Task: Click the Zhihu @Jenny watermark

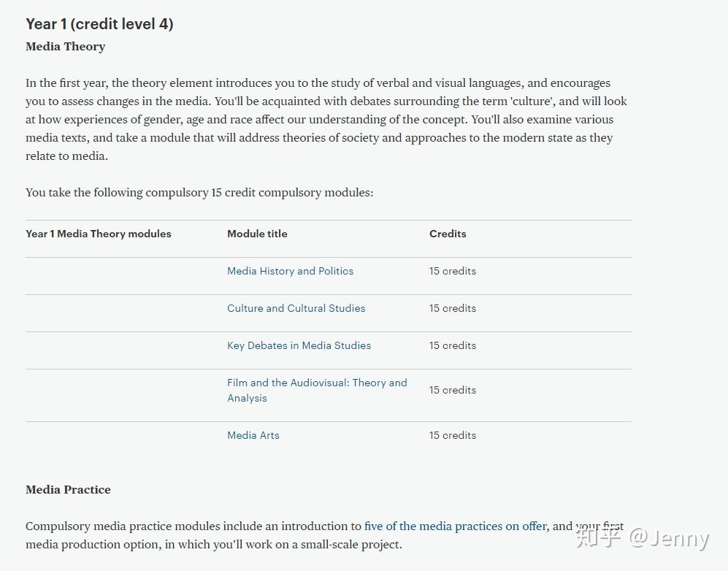Action: point(643,538)
